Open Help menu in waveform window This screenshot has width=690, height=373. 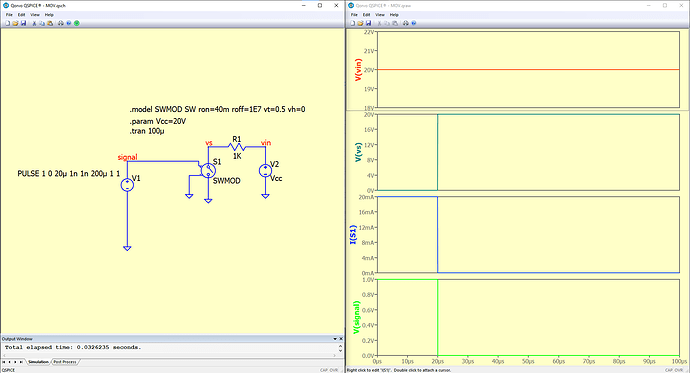point(394,15)
